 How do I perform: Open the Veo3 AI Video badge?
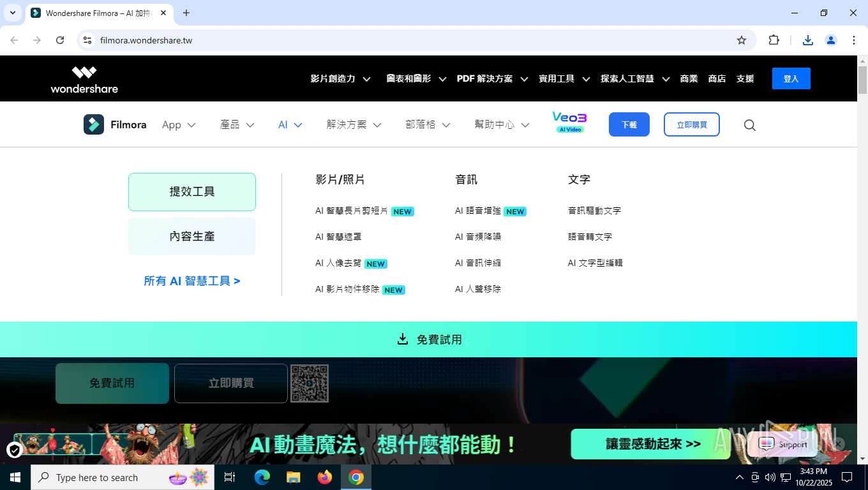pyautogui.click(x=569, y=122)
